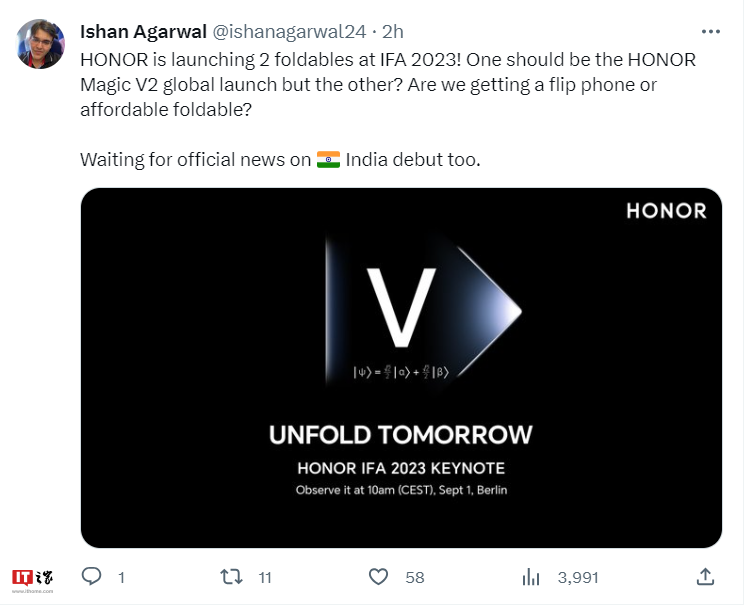This screenshot has height=605, width=748.
Task: Click the 3,991 views count
Action: 577,578
